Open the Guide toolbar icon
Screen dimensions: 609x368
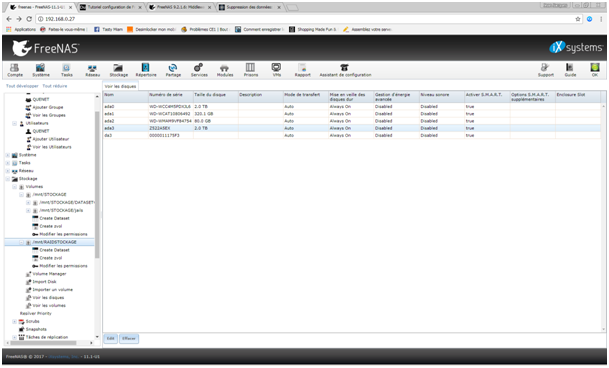pyautogui.click(x=570, y=70)
